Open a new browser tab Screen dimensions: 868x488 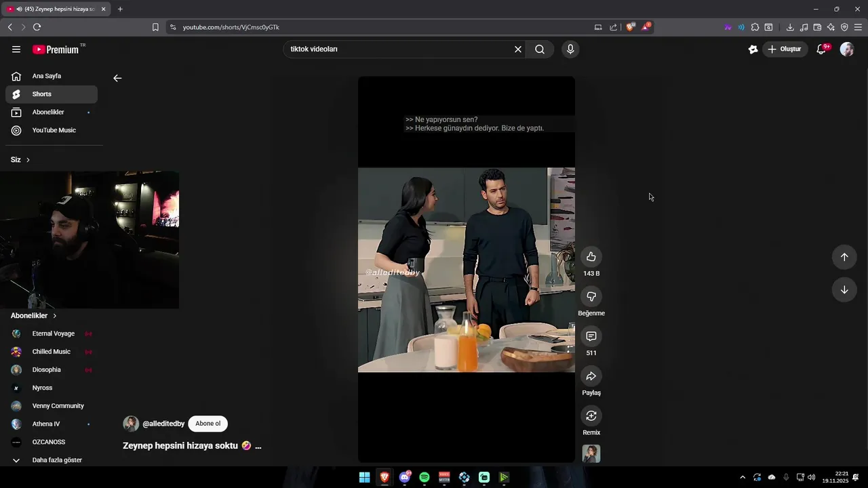tap(120, 9)
